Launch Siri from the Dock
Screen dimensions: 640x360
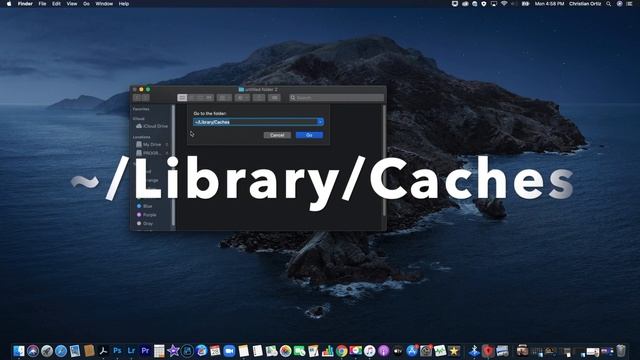(33, 351)
